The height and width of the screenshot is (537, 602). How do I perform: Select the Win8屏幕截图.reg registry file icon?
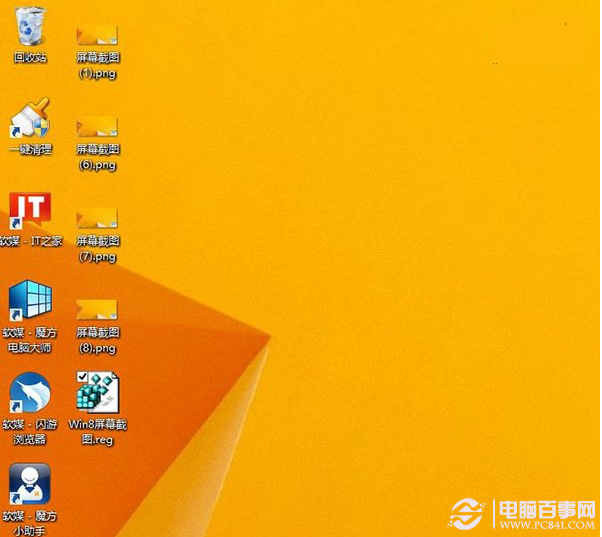pos(98,392)
